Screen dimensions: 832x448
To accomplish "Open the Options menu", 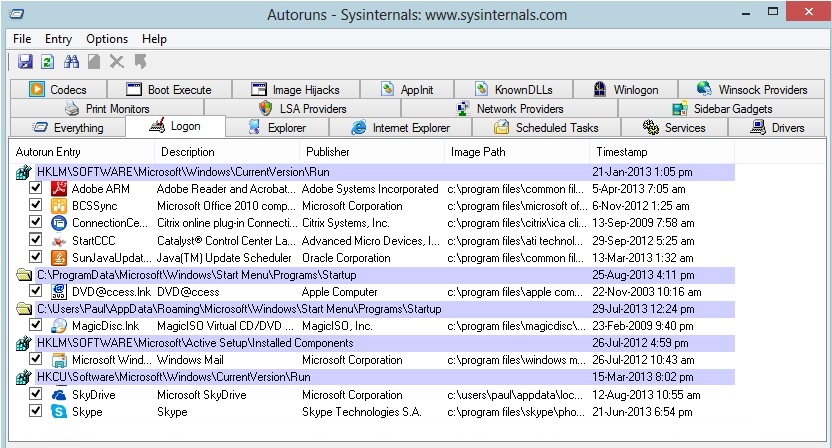I will [107, 39].
